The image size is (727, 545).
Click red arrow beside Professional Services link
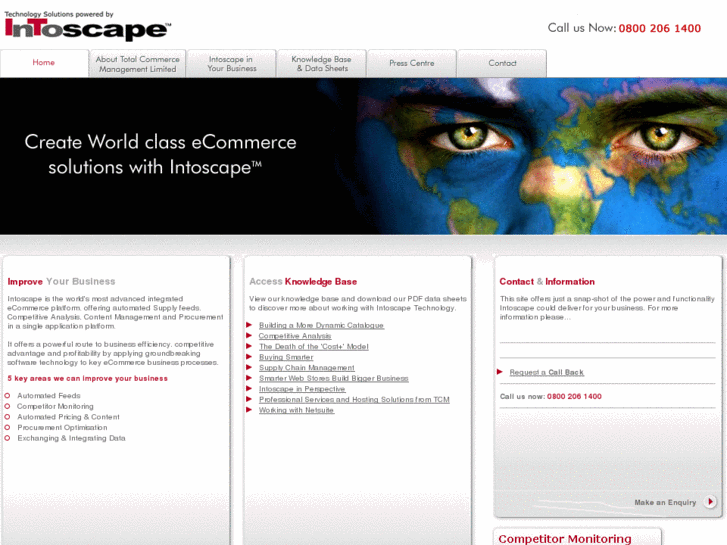pos(249,399)
